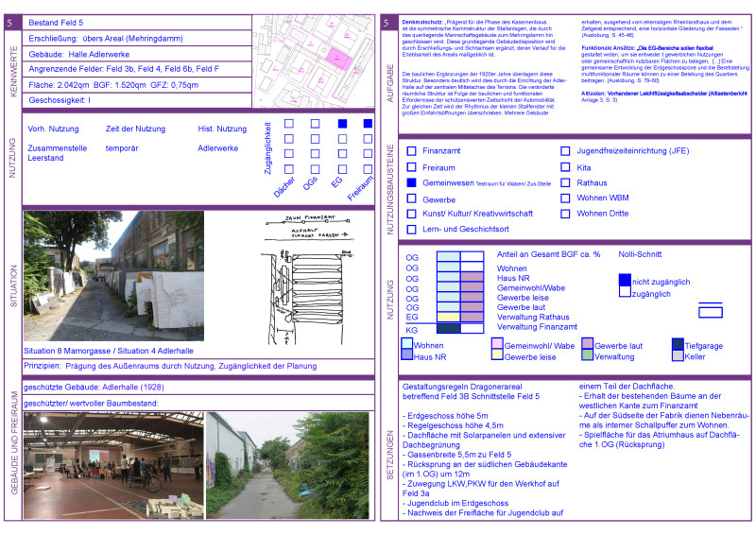
Task: Open the Adlerhalle interior meeting photo
Action: tap(113, 465)
